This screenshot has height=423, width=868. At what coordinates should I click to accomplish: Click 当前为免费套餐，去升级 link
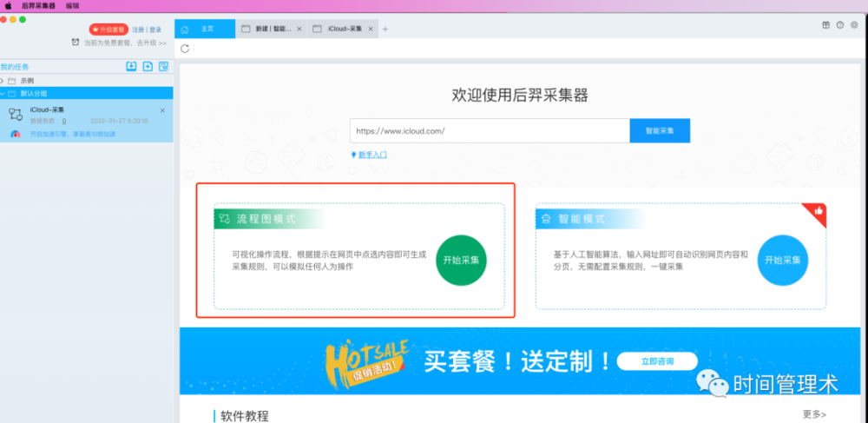pos(125,43)
